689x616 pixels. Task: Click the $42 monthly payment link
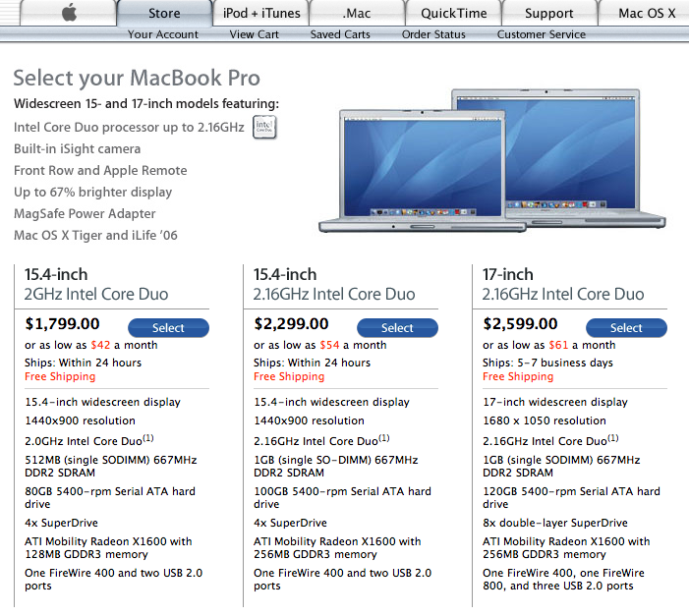click(x=100, y=345)
